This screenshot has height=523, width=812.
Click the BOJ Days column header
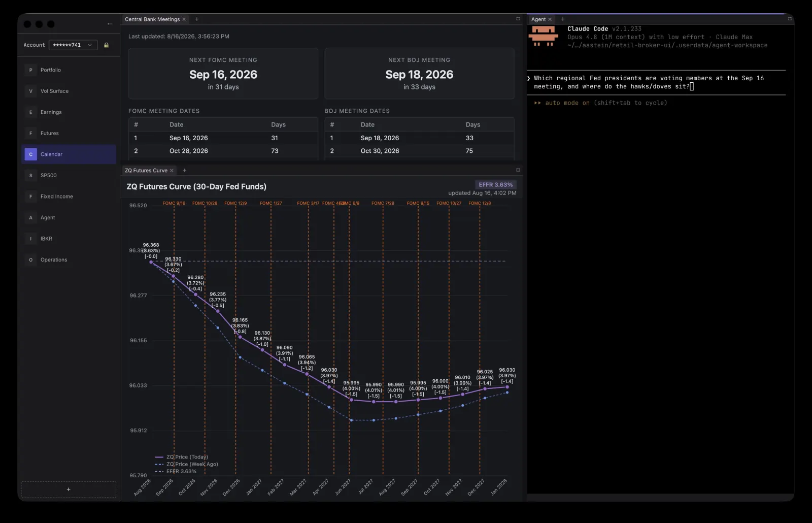point(473,125)
